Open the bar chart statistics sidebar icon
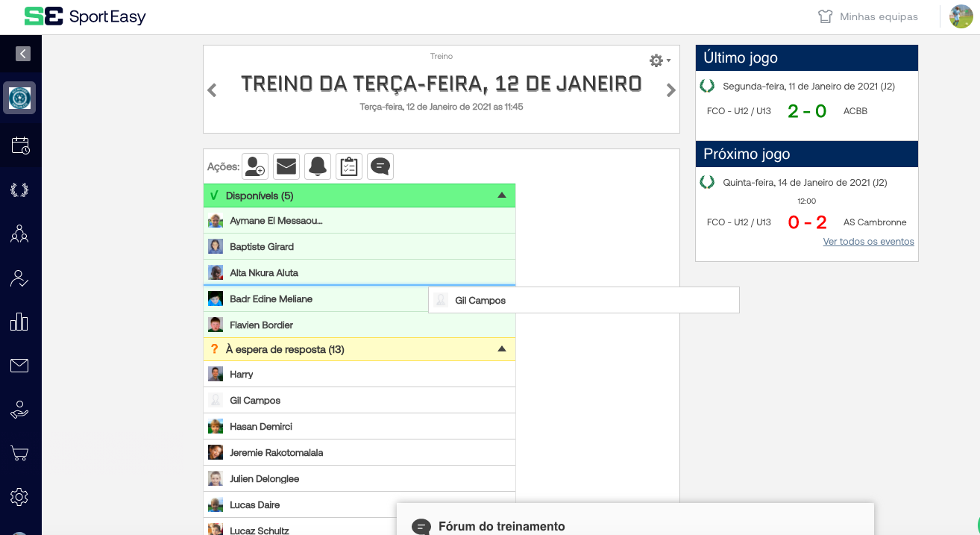980x535 pixels. (19, 322)
